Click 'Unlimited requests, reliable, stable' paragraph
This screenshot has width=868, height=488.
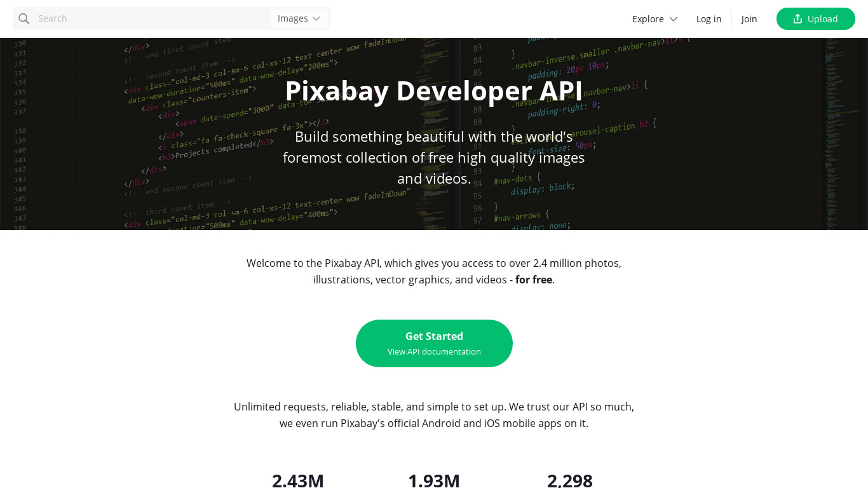434,415
